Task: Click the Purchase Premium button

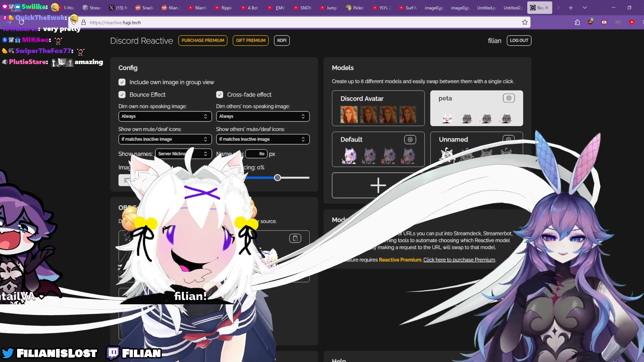Action: [203, 41]
